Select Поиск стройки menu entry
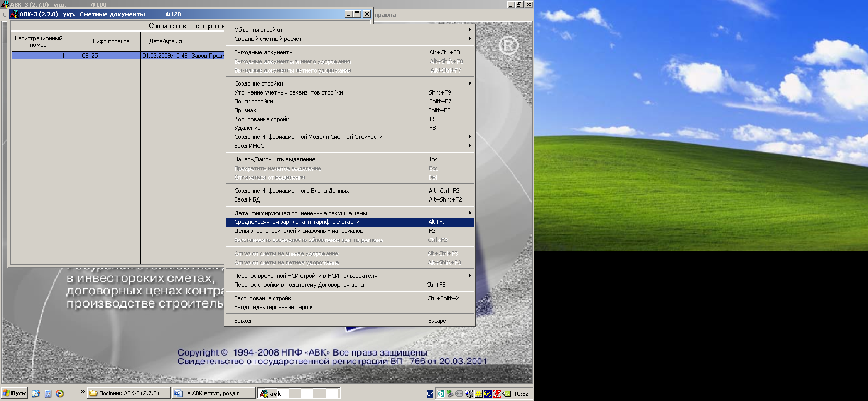 pos(350,101)
